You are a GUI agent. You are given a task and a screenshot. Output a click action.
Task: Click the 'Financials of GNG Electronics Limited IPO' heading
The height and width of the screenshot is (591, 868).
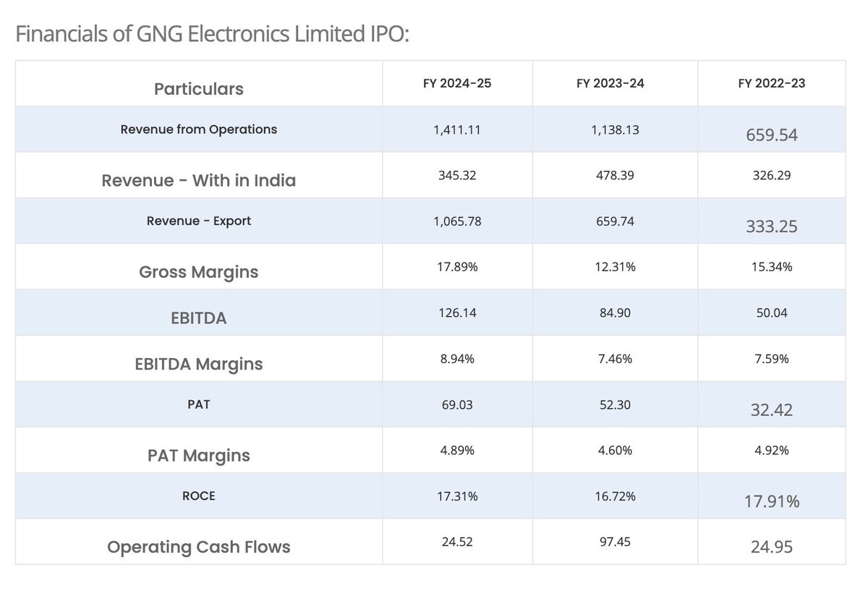pyautogui.click(x=213, y=35)
